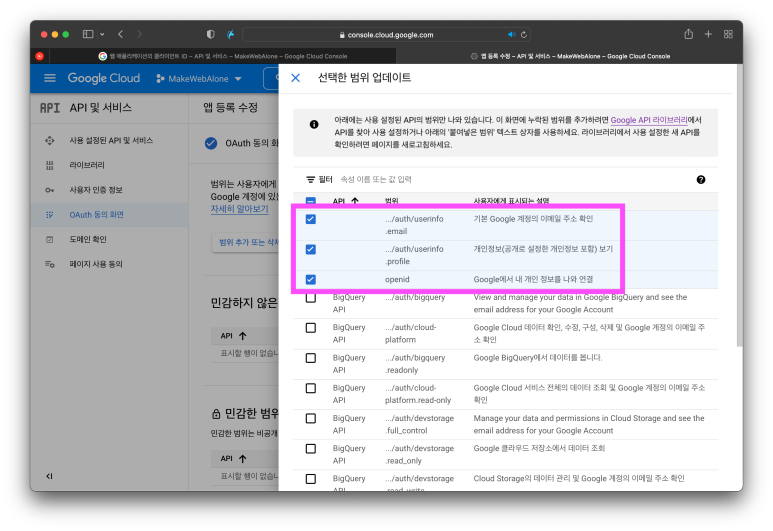Click the OAuth consent screen sidebar icon
Viewport: 773px width, 531px height.
pos(49,214)
